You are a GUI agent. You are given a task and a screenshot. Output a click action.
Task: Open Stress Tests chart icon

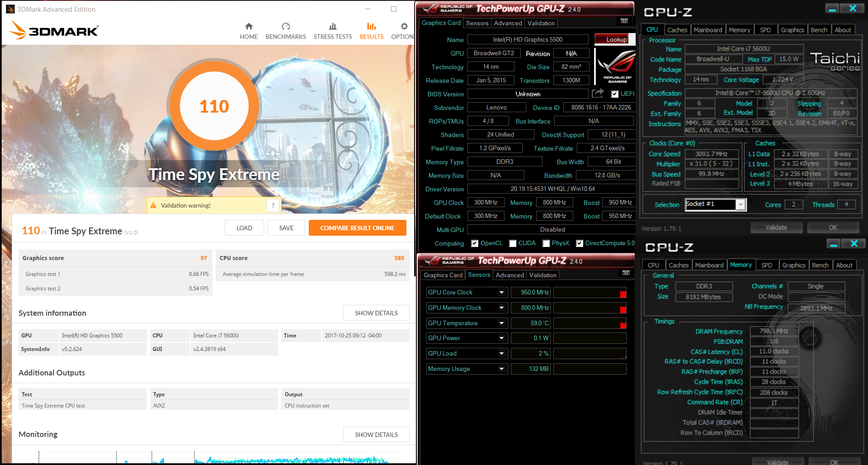pyautogui.click(x=333, y=26)
